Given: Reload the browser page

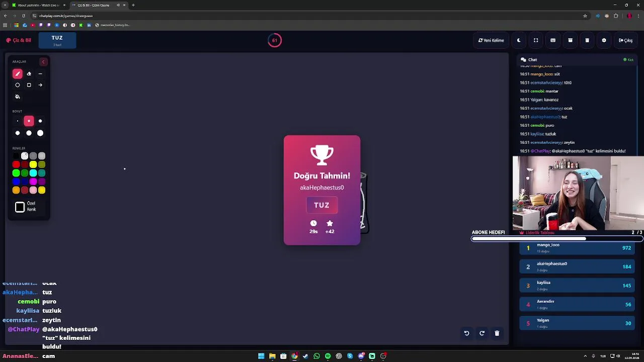Looking at the screenshot, I should click(x=23, y=16).
